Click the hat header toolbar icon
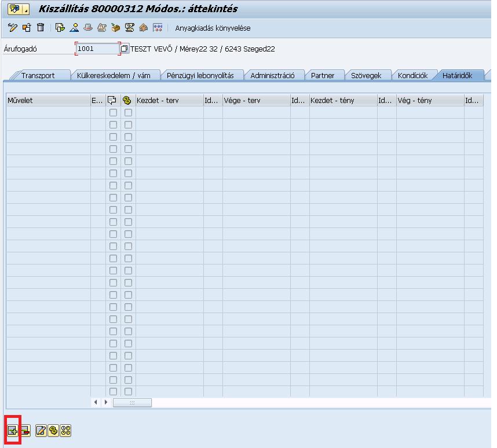The width and height of the screenshot is (497, 448). (88, 28)
